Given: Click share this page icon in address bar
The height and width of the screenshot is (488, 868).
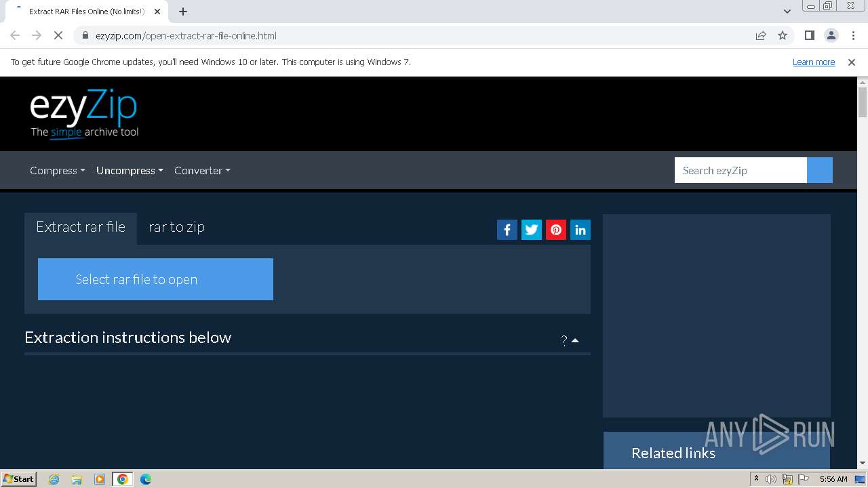Looking at the screenshot, I should pos(761,35).
